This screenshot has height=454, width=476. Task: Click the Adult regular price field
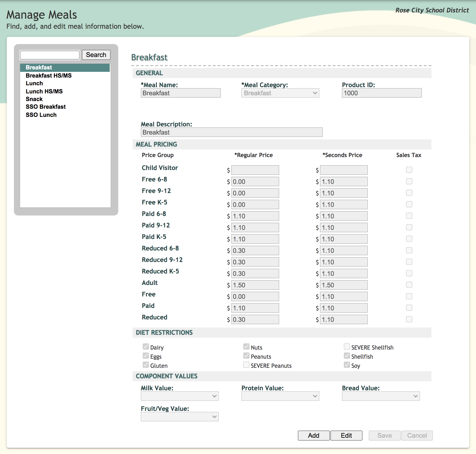255,285
